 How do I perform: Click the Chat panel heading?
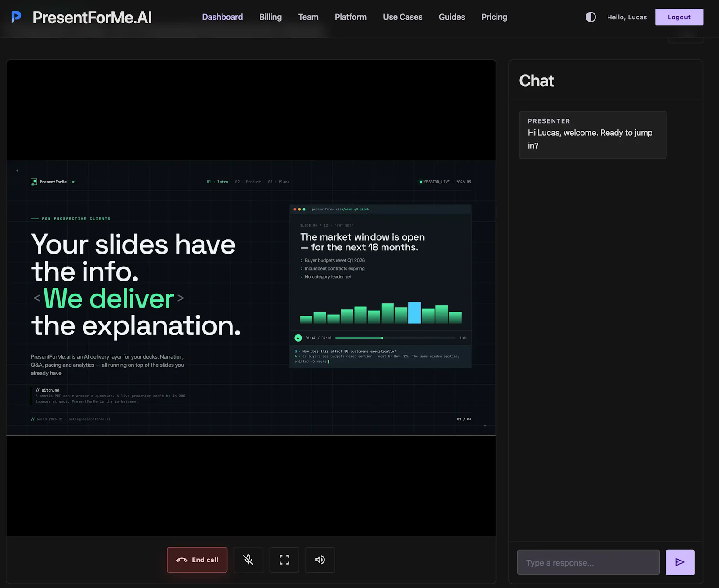tap(536, 81)
